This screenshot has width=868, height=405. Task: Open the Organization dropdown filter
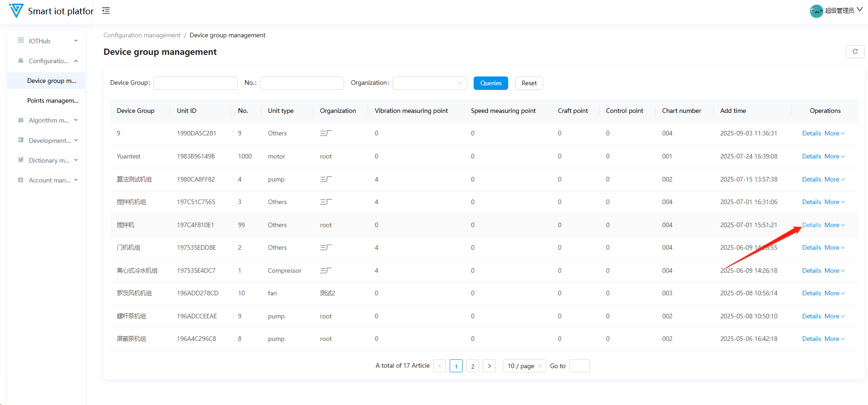click(429, 83)
